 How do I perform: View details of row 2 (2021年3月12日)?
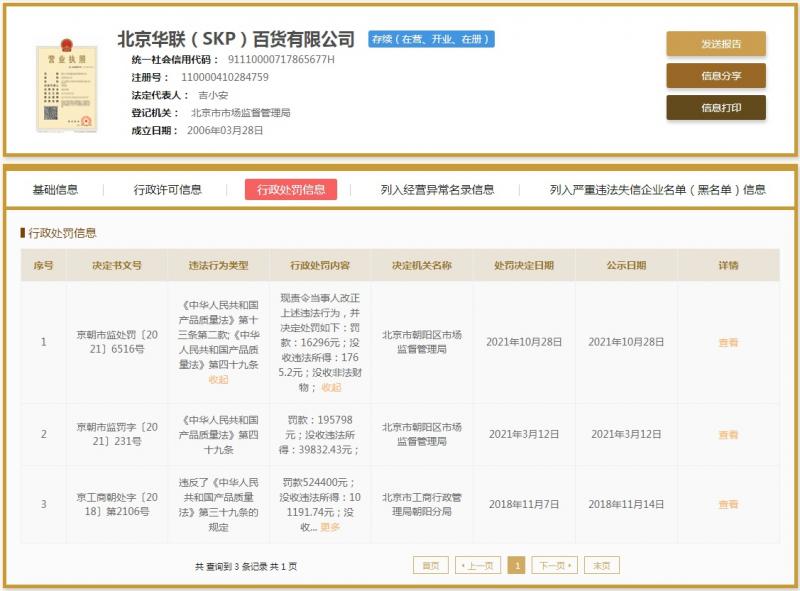(728, 435)
